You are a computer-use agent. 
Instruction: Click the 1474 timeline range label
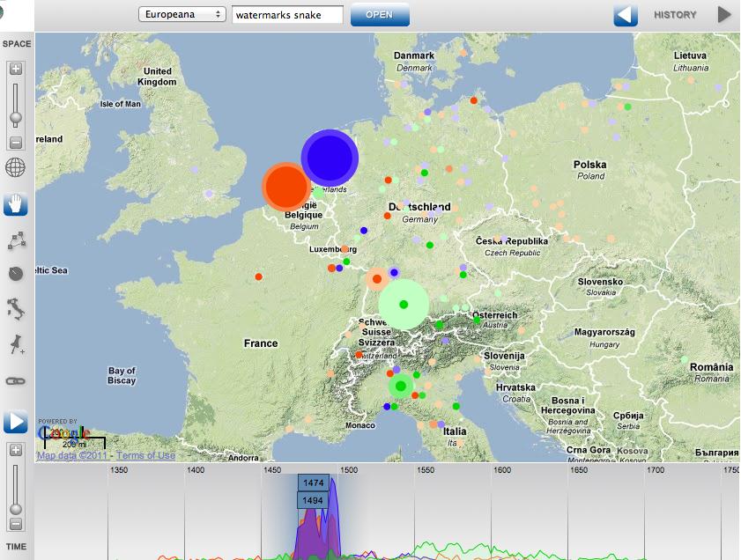point(313,483)
